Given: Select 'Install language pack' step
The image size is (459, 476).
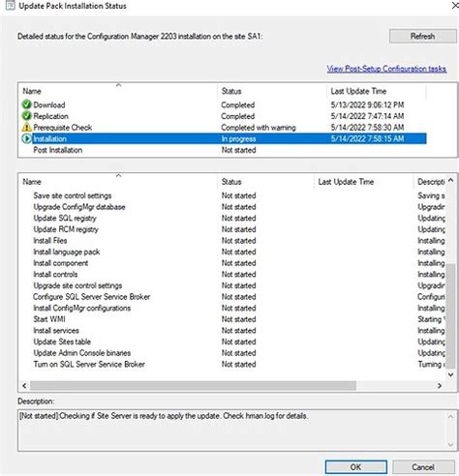Looking at the screenshot, I should tap(67, 252).
